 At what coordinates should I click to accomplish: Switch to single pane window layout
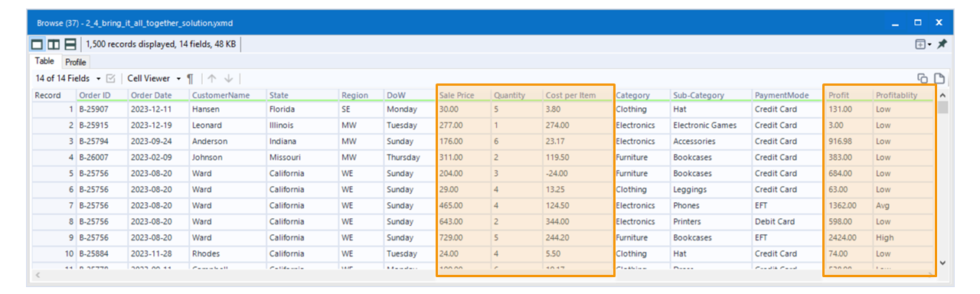click(x=38, y=44)
